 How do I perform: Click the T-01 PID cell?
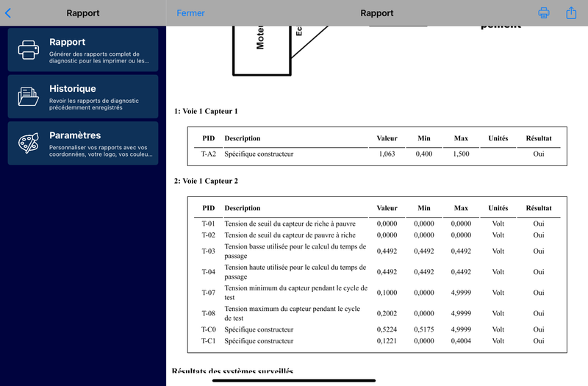209,224
